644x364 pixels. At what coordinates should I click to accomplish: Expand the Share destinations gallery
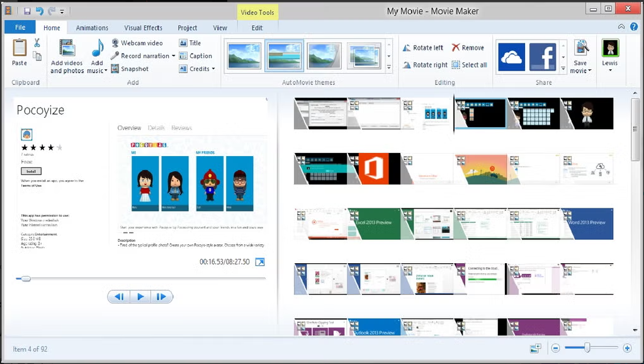tap(563, 68)
